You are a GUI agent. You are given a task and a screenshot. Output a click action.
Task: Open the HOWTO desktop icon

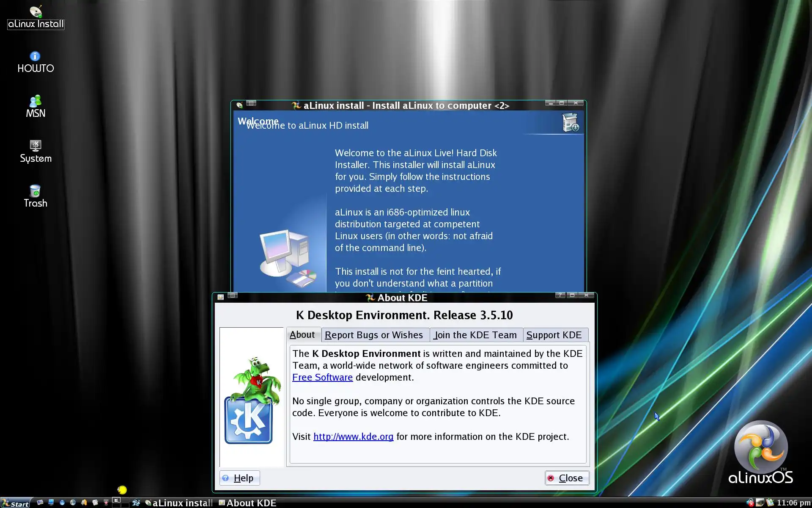(35, 62)
